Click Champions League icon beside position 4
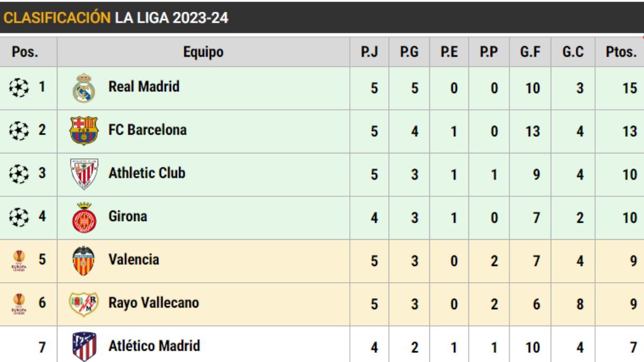The width and height of the screenshot is (644, 362). click(19, 217)
